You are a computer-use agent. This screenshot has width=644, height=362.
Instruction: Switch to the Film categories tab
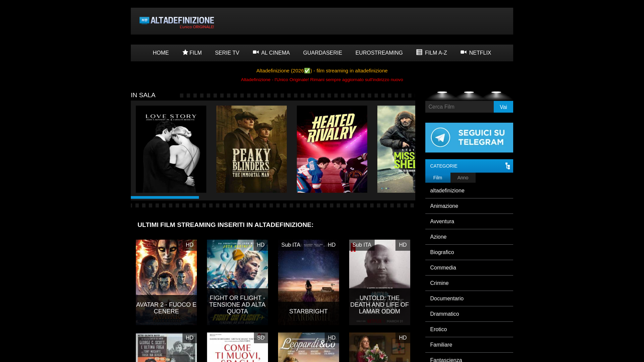pos(438,178)
